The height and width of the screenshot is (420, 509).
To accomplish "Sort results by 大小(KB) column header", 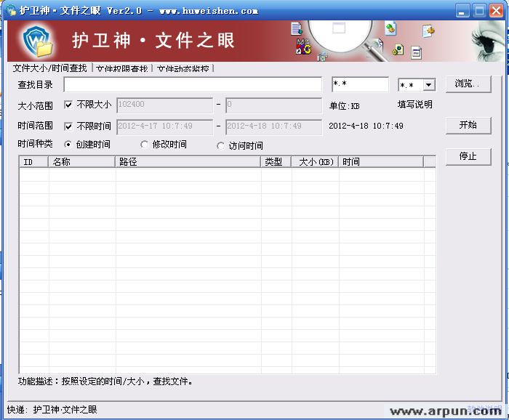I will [x=316, y=162].
